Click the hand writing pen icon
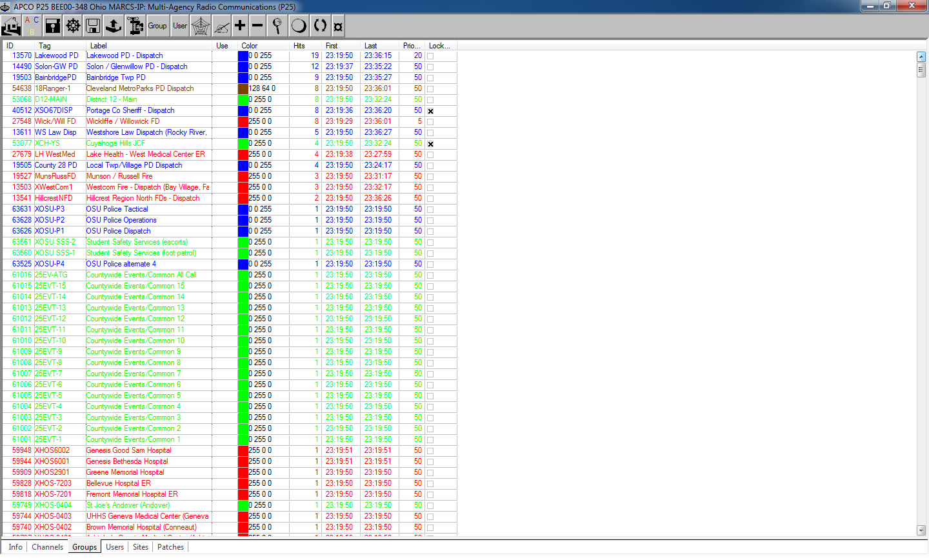This screenshot has height=560, width=929. (x=221, y=26)
